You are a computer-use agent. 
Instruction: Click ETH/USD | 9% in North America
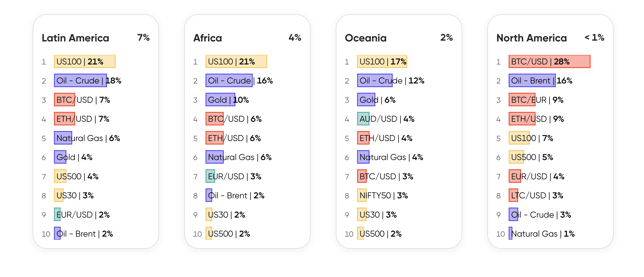(x=537, y=119)
